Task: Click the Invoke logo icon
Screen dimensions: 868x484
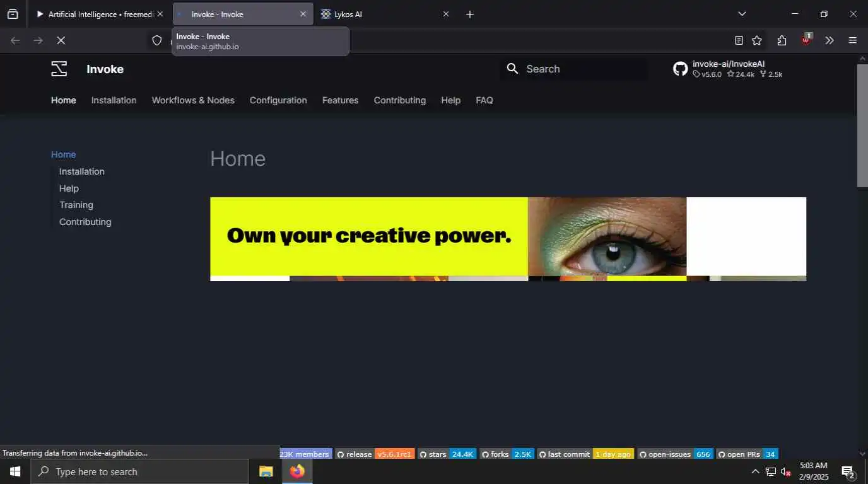Action: coord(59,69)
